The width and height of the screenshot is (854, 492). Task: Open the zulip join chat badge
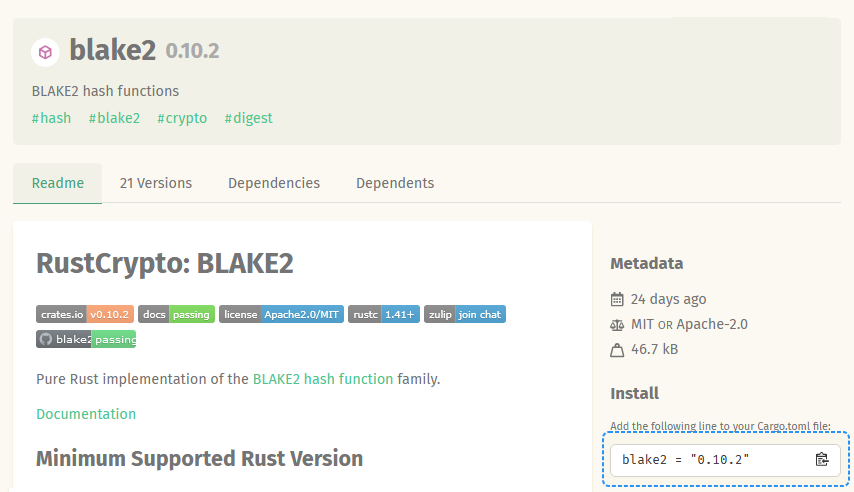[465, 314]
